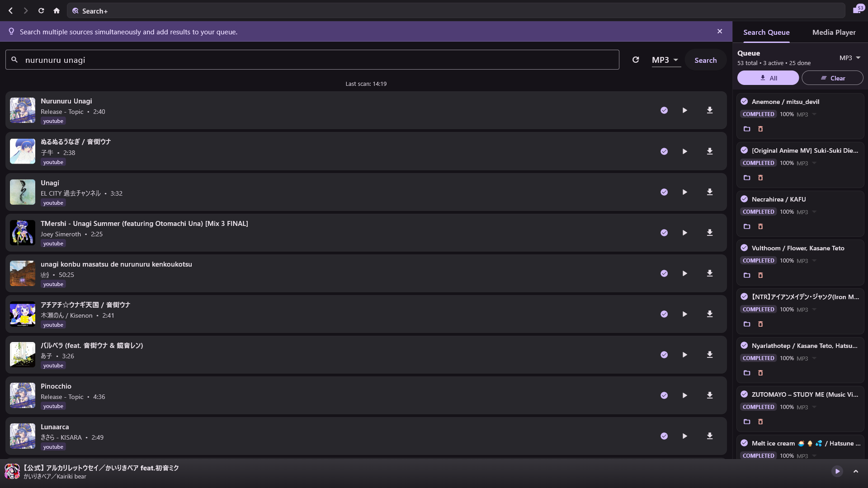Download the Unagi by EL CITY result
The height and width of the screenshot is (488, 868).
710,192
